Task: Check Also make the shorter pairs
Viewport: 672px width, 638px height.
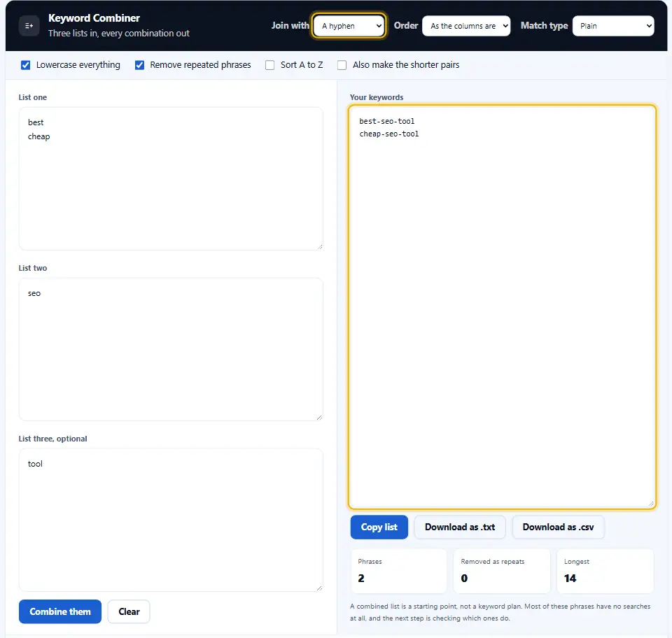Action: [x=342, y=65]
